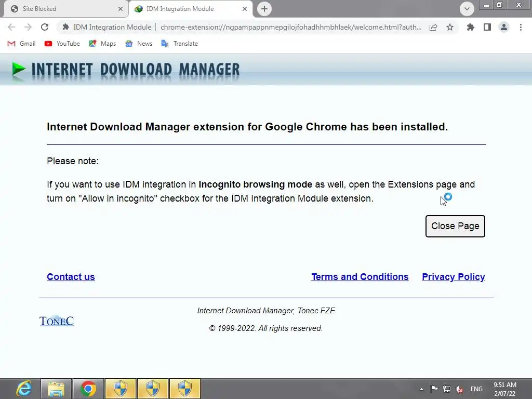Open the taskbar clock showing 9:51 AM
The width and height of the screenshot is (532, 399).
coord(505,389)
